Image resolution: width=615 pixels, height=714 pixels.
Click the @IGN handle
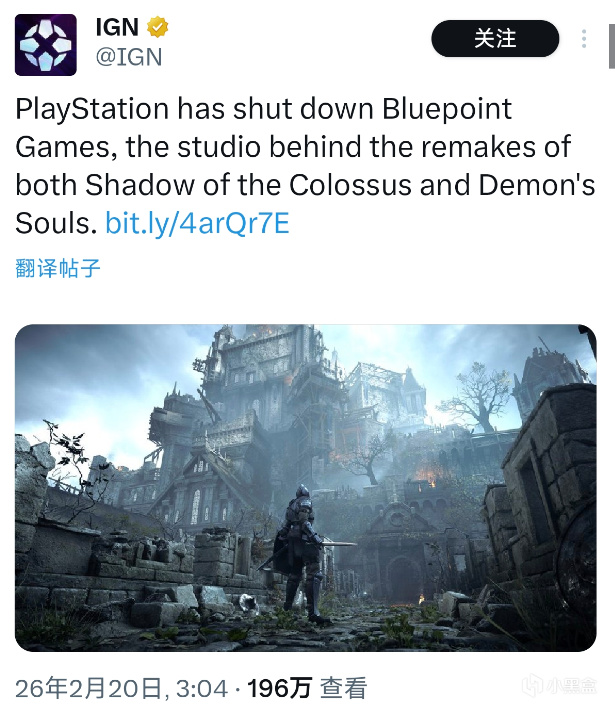tap(129, 57)
